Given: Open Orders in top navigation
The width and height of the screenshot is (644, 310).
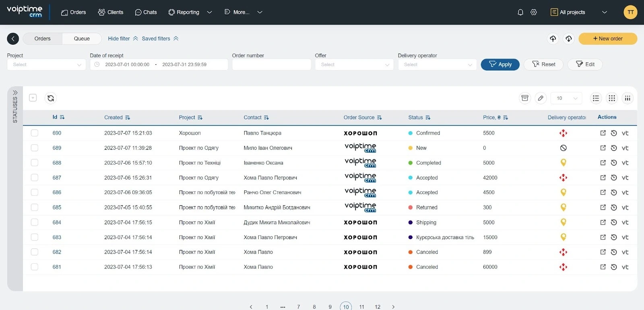Looking at the screenshot, I should [73, 12].
